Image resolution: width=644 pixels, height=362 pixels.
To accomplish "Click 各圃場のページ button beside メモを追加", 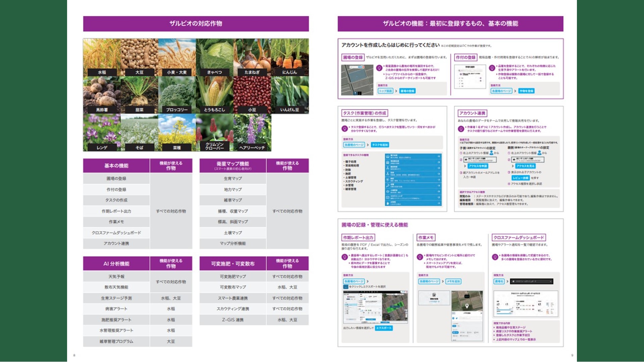I will (x=429, y=281).
